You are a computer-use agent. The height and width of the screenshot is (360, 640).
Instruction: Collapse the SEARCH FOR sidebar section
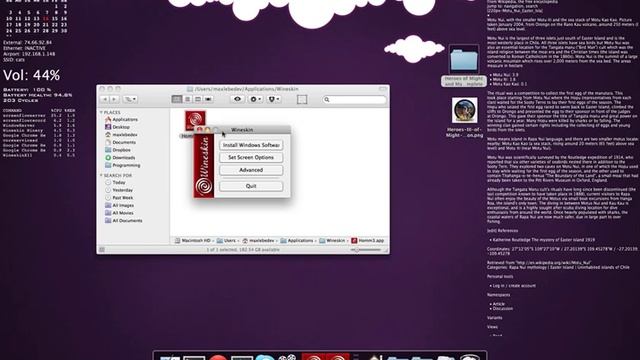(101, 175)
